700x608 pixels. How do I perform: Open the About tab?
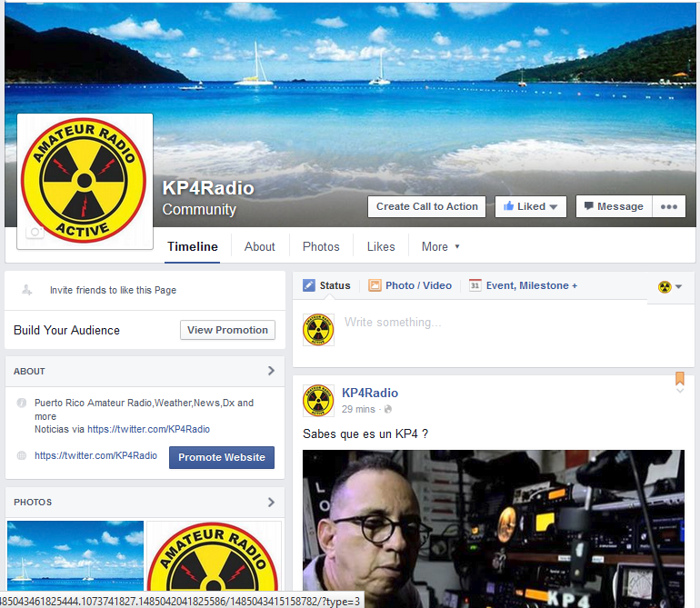pos(260,246)
